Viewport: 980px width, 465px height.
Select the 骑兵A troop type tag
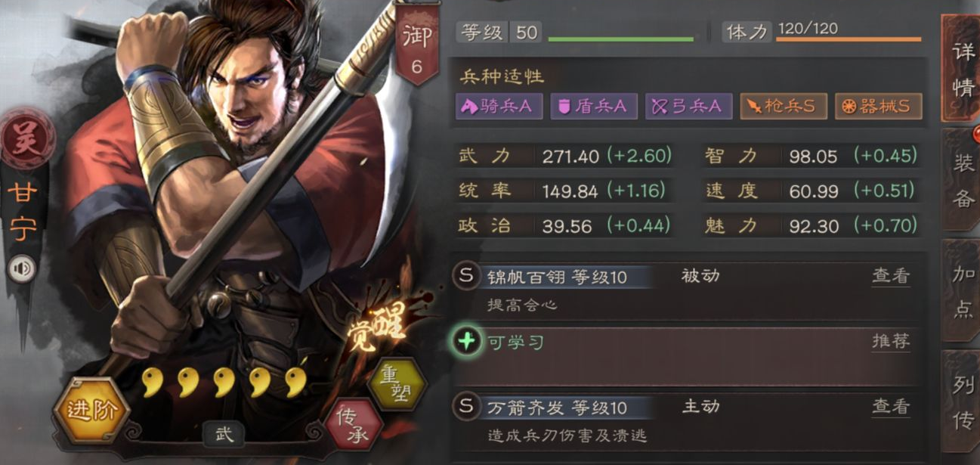point(499,107)
